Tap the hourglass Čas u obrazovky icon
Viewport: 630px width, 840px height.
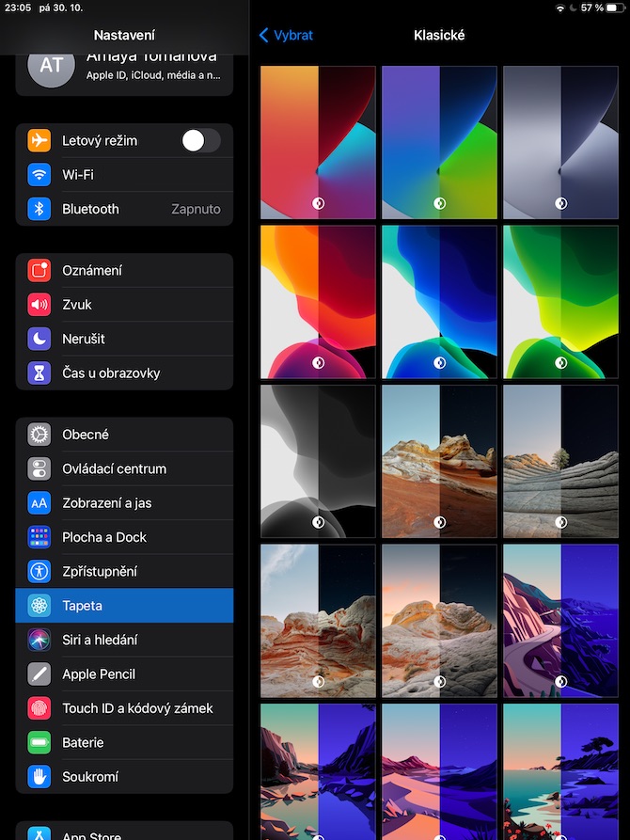click(39, 372)
